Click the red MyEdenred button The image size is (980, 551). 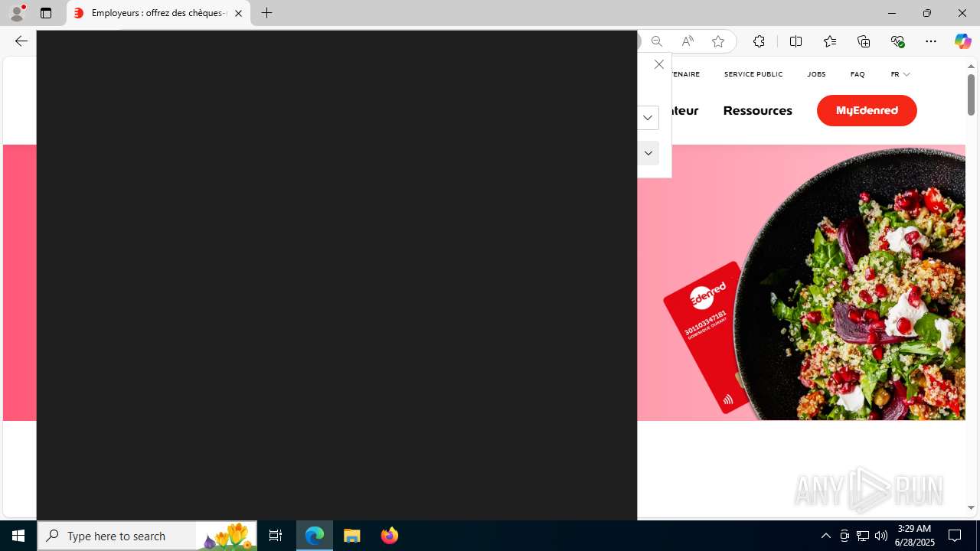867,110
